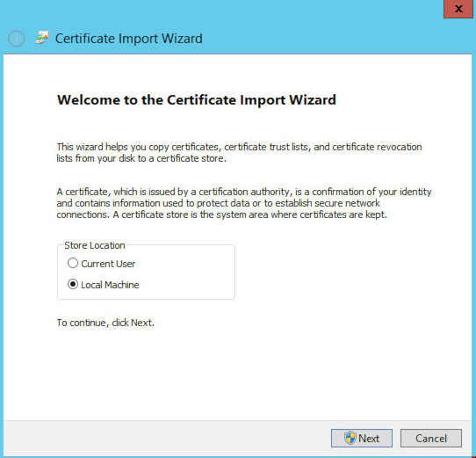Click the Certificate Import Wizard title text
Viewport: 476px width, 458px height.
pyautogui.click(x=129, y=39)
